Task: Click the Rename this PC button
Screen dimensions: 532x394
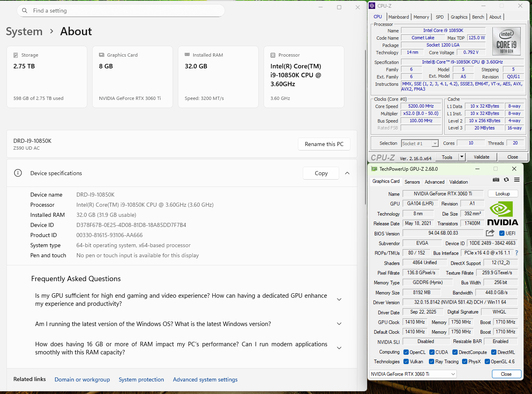Action: pyautogui.click(x=324, y=144)
